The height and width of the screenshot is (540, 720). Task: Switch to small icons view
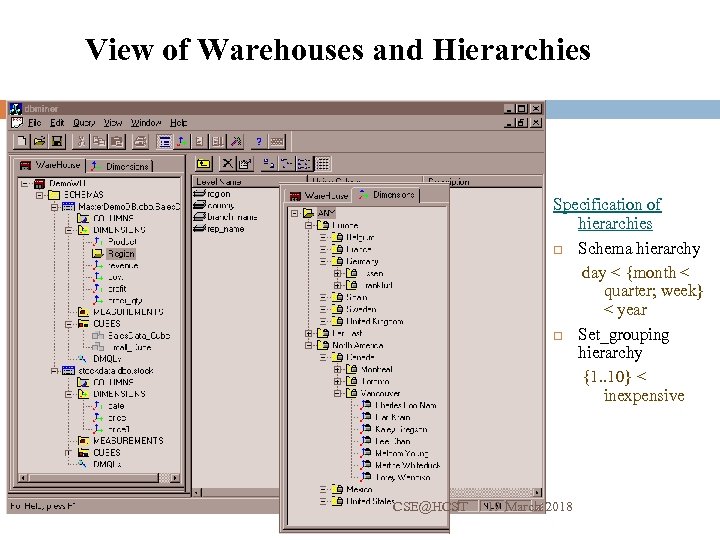pos(286,163)
